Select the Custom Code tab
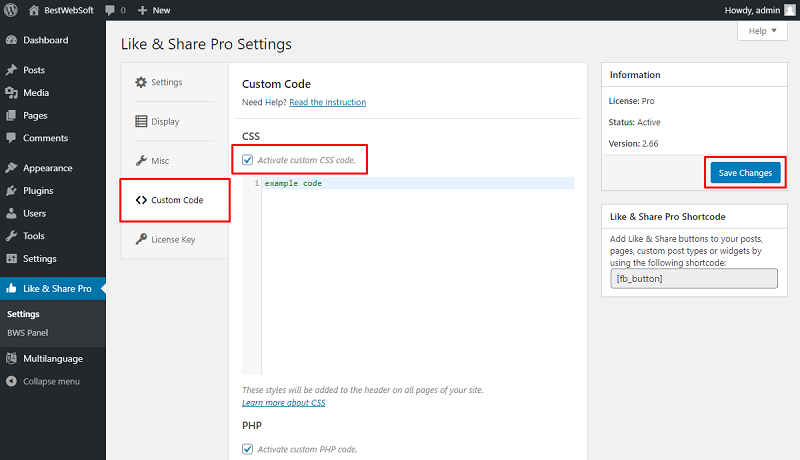 point(175,200)
